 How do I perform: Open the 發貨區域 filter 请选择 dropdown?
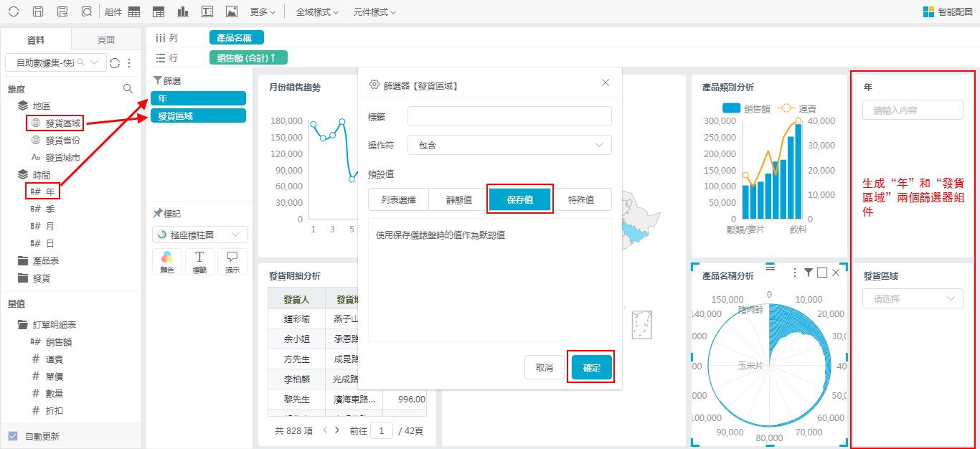tap(913, 298)
